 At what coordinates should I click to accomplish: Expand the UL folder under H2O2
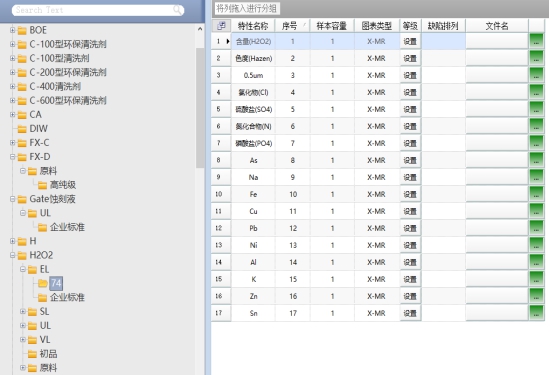23,326
